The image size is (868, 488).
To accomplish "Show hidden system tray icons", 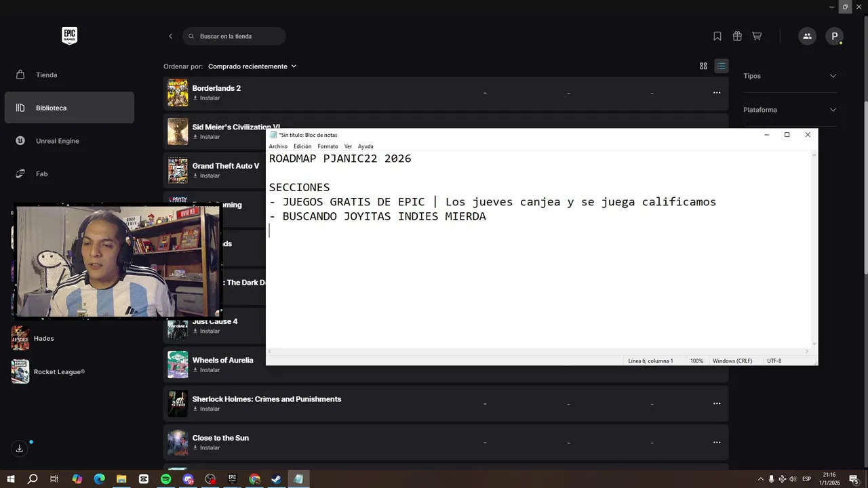I will pos(760,479).
